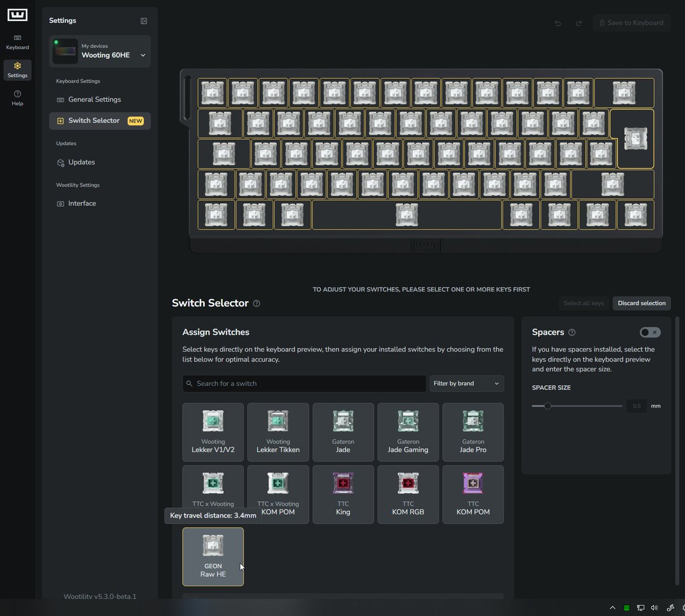Screen dimensions: 685x616
Task: Select the TTC x Wooting KOM POM switch
Action: pos(278,494)
